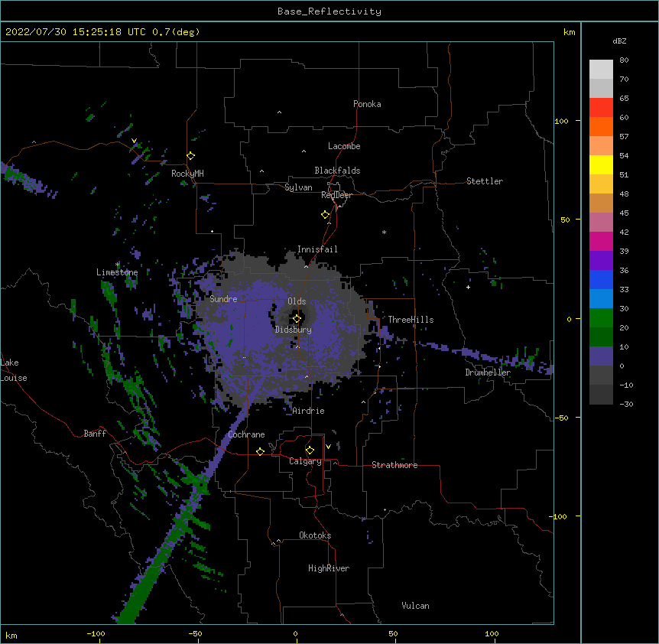Viewport: 659px width, 644px height.
Task: Select the yellow 51–54 dBZ legend swatch
Action: 601,164
